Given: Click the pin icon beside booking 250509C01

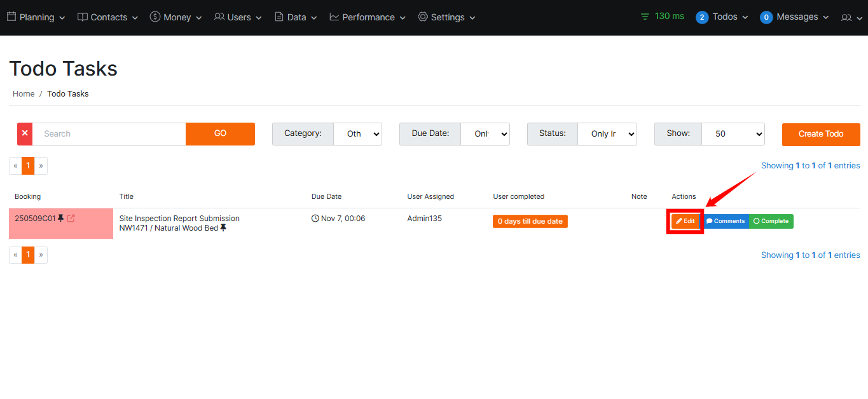Looking at the screenshot, I should click(x=61, y=219).
